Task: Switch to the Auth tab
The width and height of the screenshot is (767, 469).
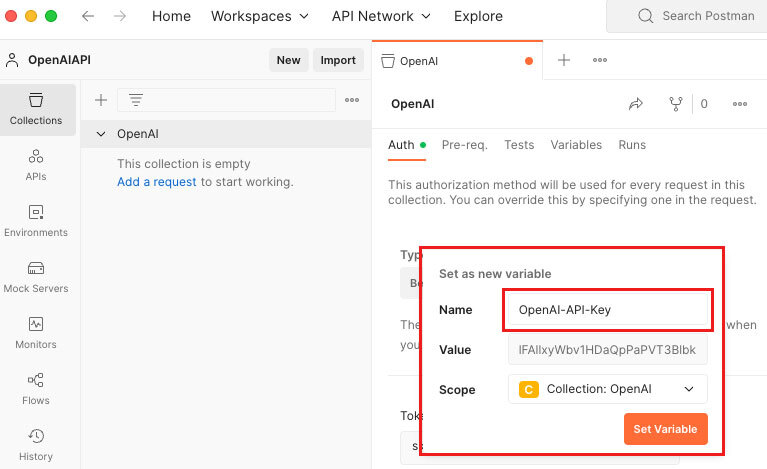Action: (407, 145)
